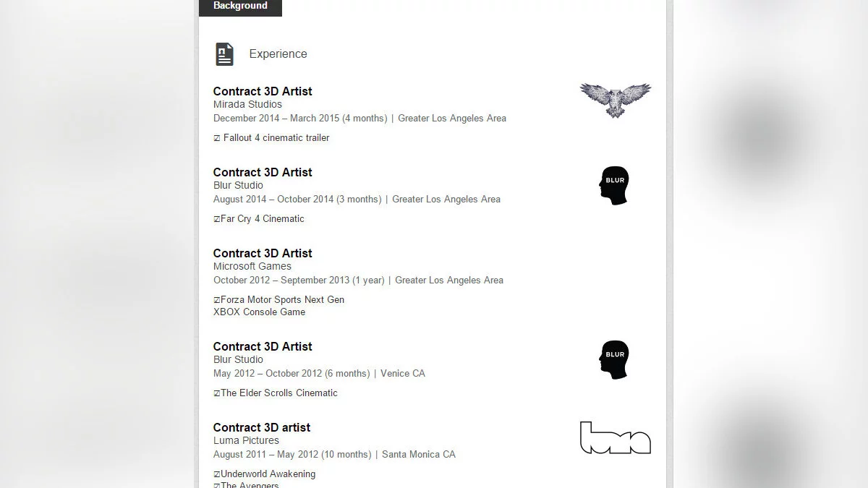Click the Blur logo beside Elder Scrolls entry
The height and width of the screenshot is (488, 868).
point(614,359)
